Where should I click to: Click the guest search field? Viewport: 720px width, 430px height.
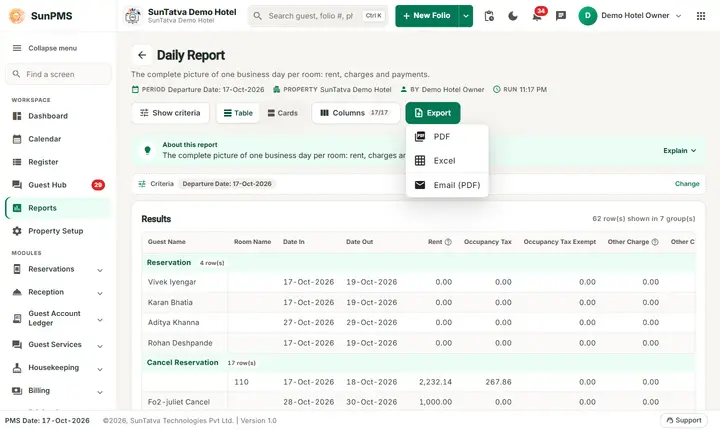point(318,16)
